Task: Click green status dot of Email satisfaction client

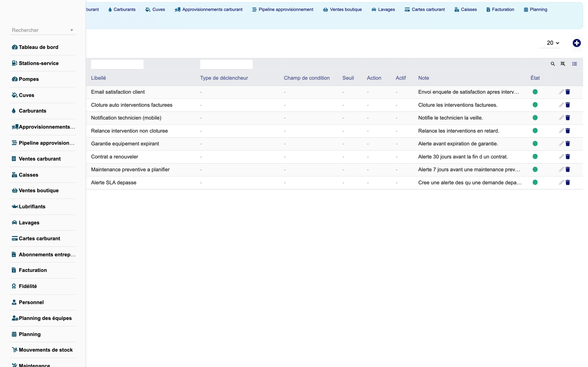Action: [x=535, y=92]
